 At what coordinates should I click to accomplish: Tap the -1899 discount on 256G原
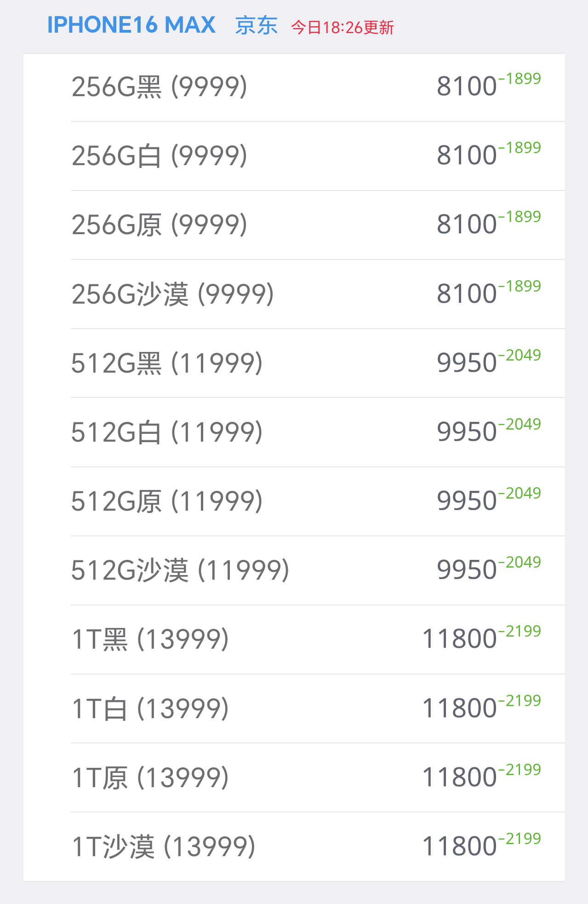520,217
